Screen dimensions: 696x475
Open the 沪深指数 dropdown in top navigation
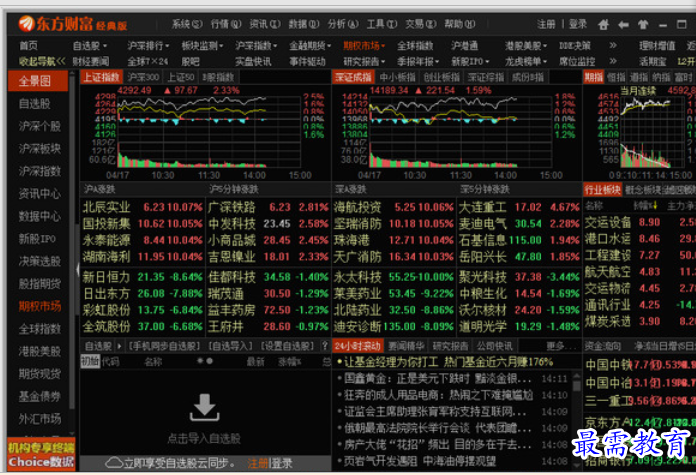coord(256,45)
